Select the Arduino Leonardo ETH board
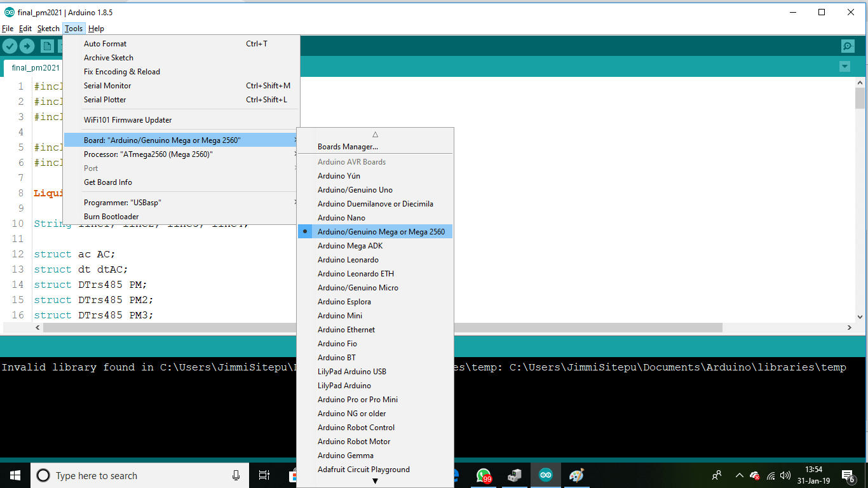 coord(375,274)
